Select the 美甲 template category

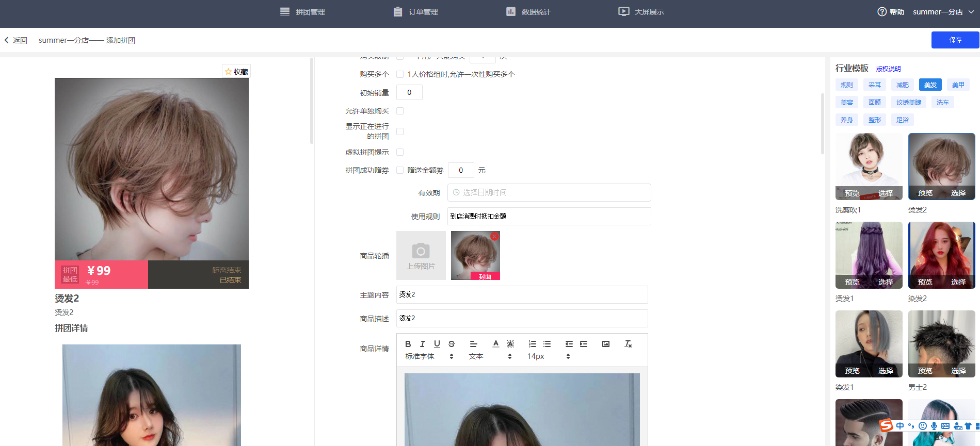coord(958,85)
